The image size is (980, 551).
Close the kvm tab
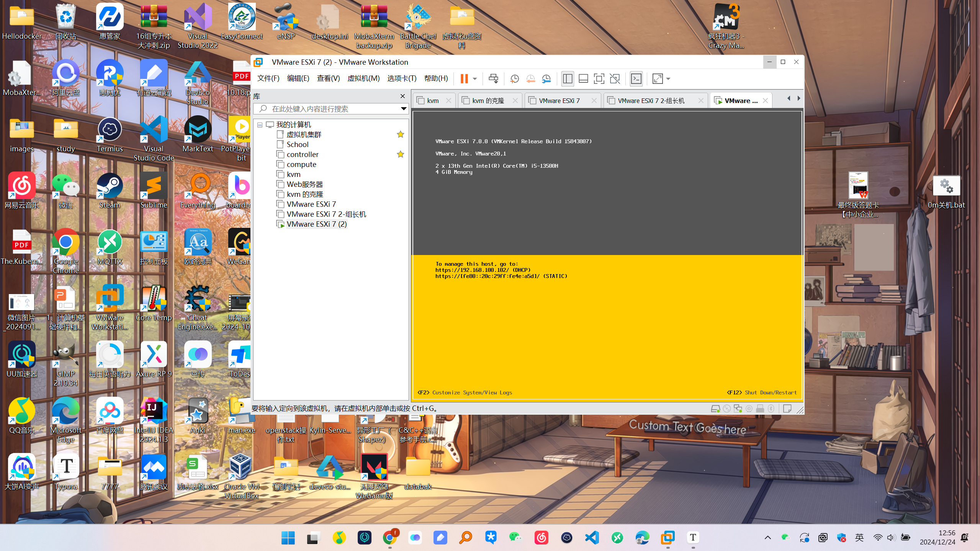[448, 100]
